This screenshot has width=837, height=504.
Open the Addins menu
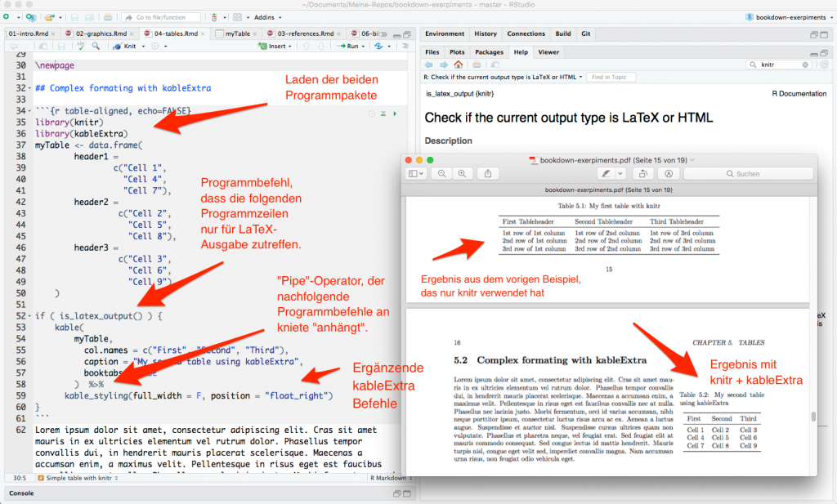pos(267,17)
